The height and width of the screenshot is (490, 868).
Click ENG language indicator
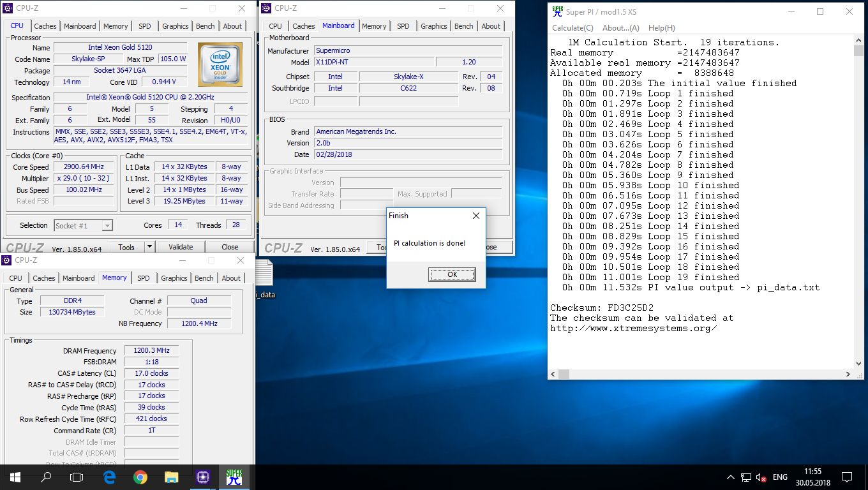(780, 477)
